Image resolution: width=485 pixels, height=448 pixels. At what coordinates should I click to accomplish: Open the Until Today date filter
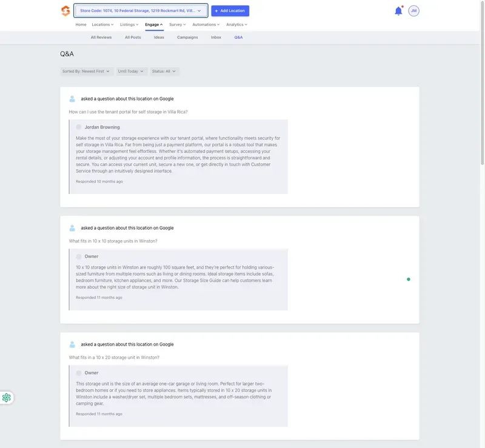(x=131, y=71)
